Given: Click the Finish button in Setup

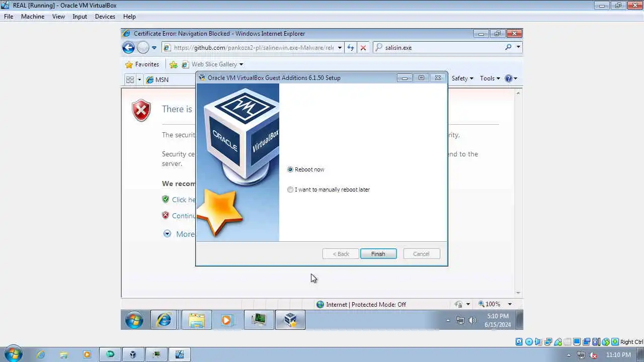Looking at the screenshot, I should point(378,254).
